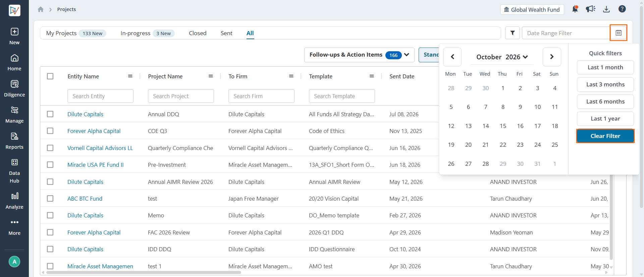Pick October 22 in the calendar
Viewport: 644px width, 277px height.
click(x=503, y=145)
